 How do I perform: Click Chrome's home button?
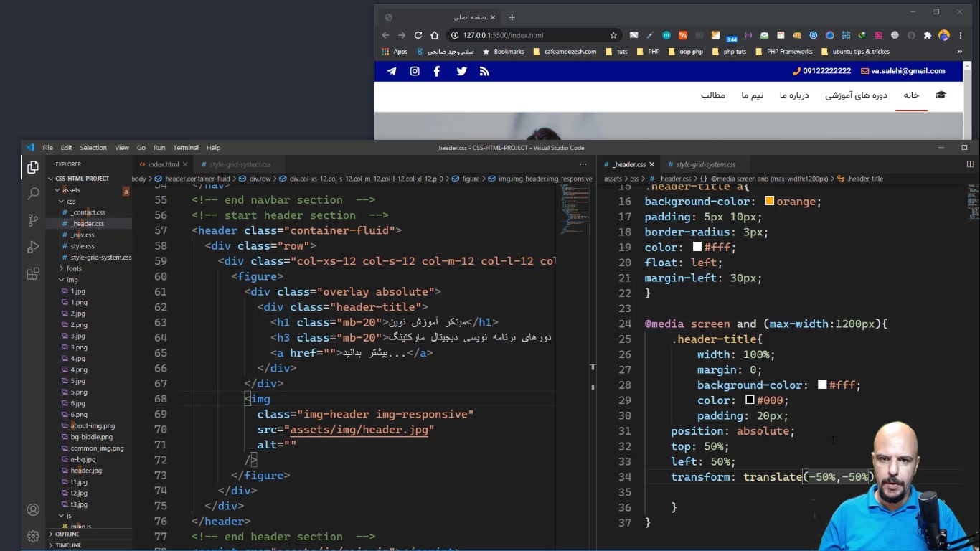[434, 35]
